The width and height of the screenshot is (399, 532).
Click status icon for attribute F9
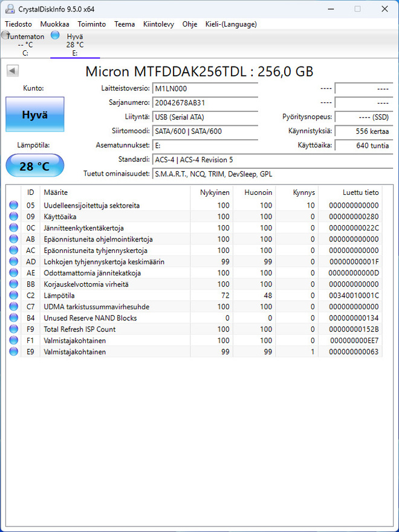point(13,329)
